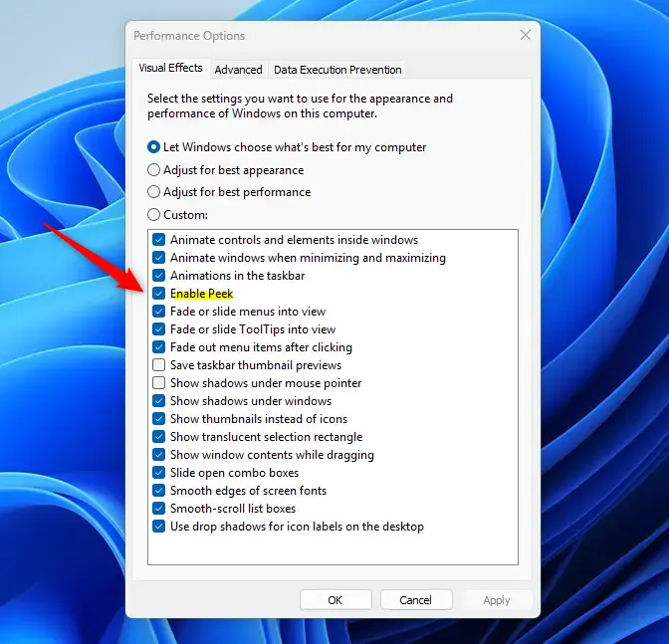Enable Show shadows under mouse pointer
The image size is (669, 644).
point(158,383)
